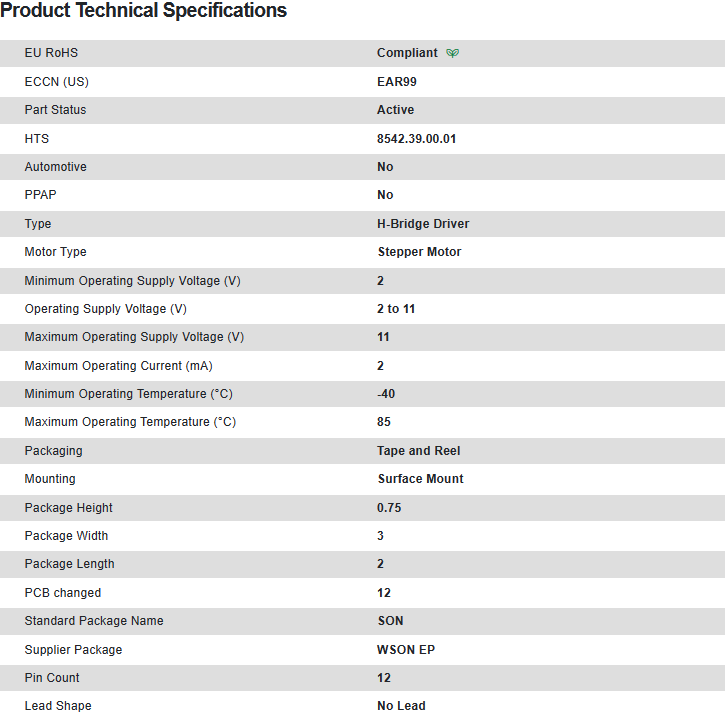Click the minimum operating temperature value -40
The height and width of the screenshot is (723, 726).
386,394
